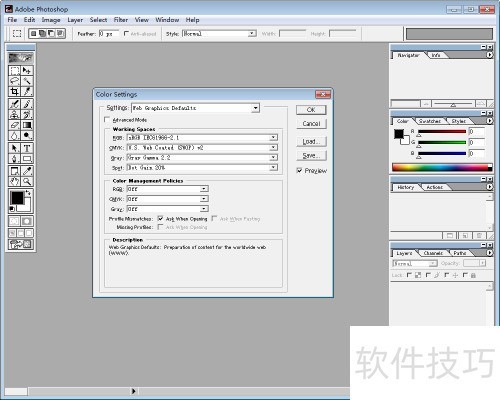Switch to Quick Mask mode
This screenshot has height=400, width=500.
[x=27, y=221]
